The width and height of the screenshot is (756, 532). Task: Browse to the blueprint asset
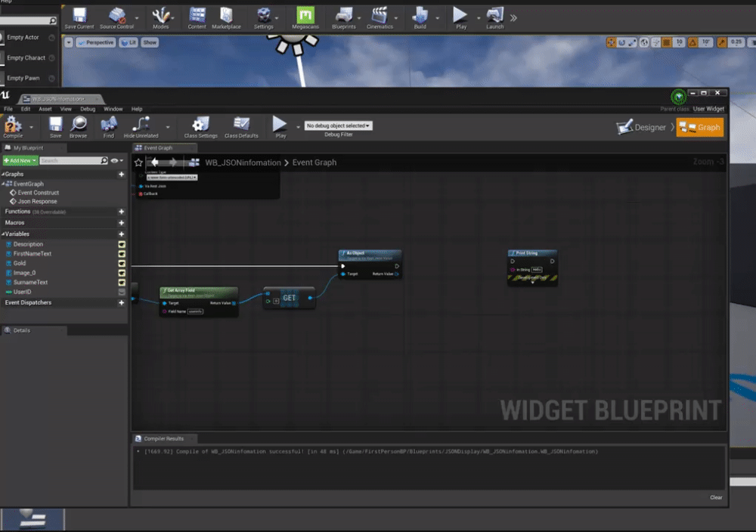pyautogui.click(x=78, y=127)
